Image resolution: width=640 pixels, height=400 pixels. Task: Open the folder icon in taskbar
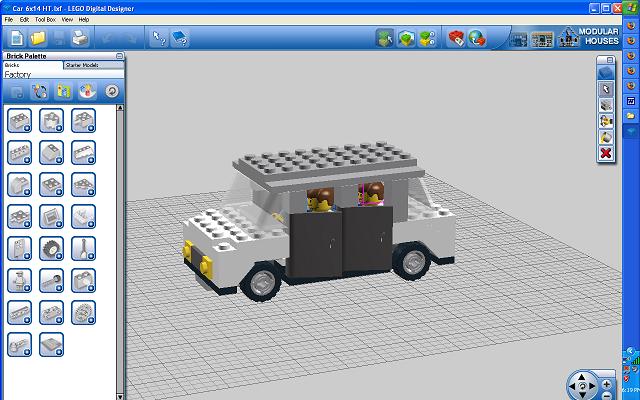[631, 116]
